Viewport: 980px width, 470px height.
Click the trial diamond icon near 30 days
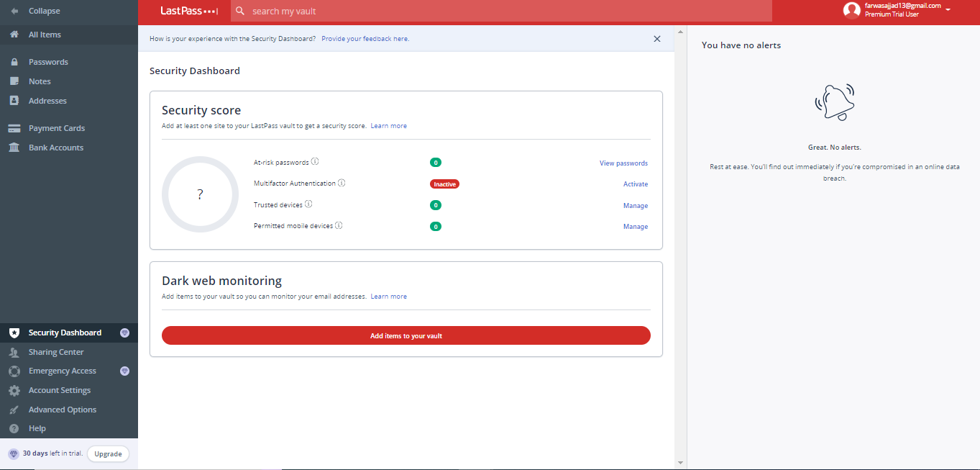[13, 454]
